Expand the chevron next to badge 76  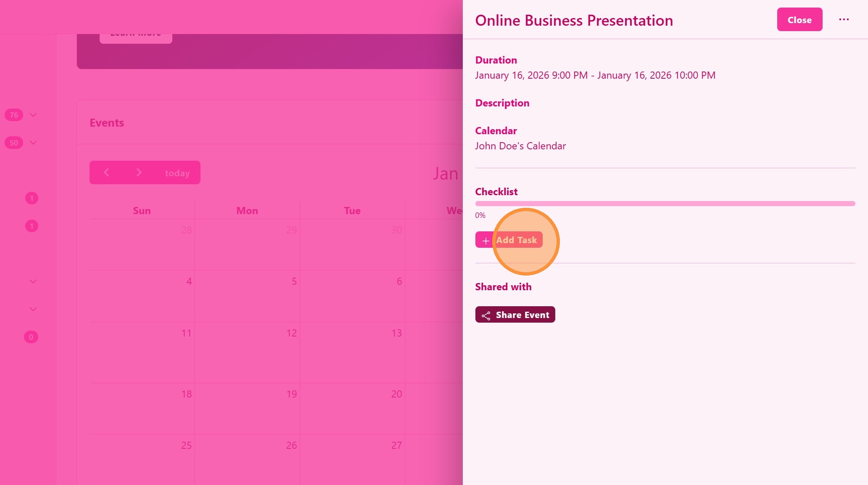coord(33,115)
